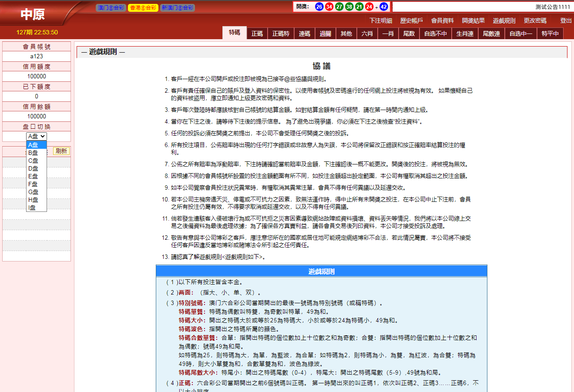Click the green lottery ball 38

click(349, 7)
